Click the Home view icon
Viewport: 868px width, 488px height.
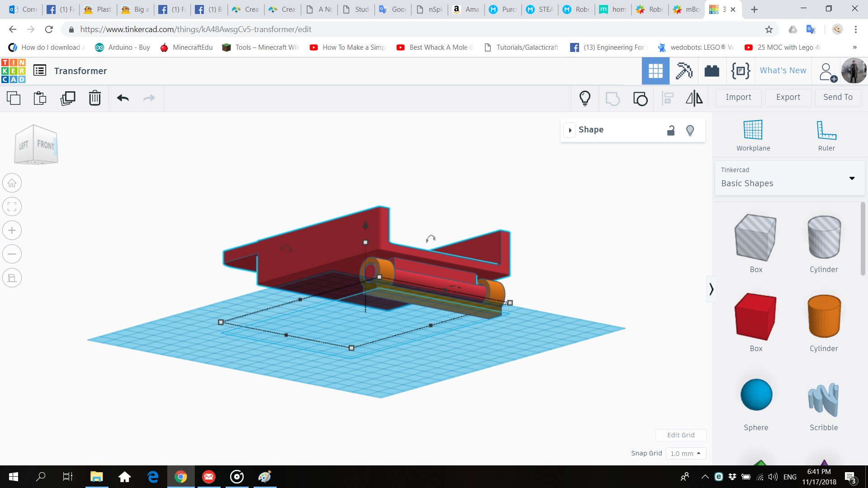[x=12, y=183]
